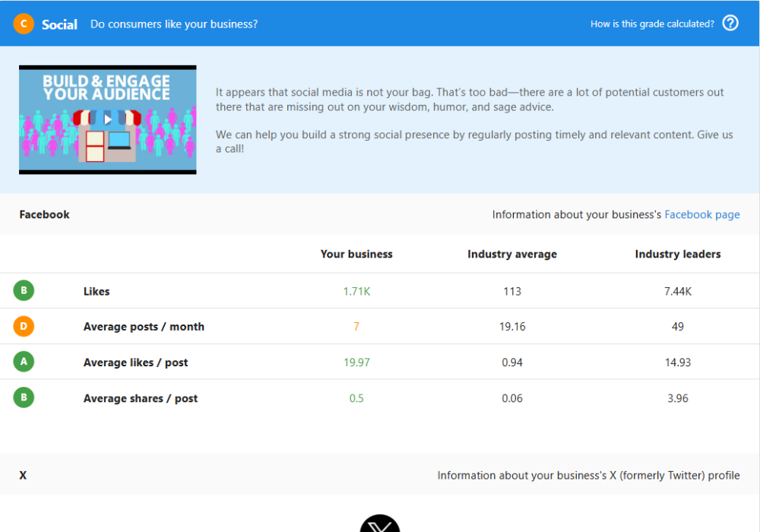Click the orange C grade badge beside Social
This screenshot has width=760, height=532.
pos(24,24)
